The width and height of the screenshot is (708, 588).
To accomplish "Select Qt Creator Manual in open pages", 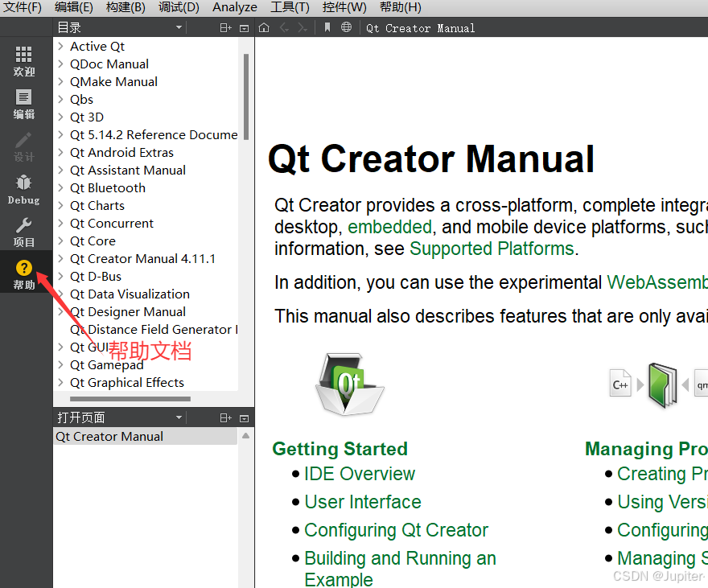I will coord(146,436).
